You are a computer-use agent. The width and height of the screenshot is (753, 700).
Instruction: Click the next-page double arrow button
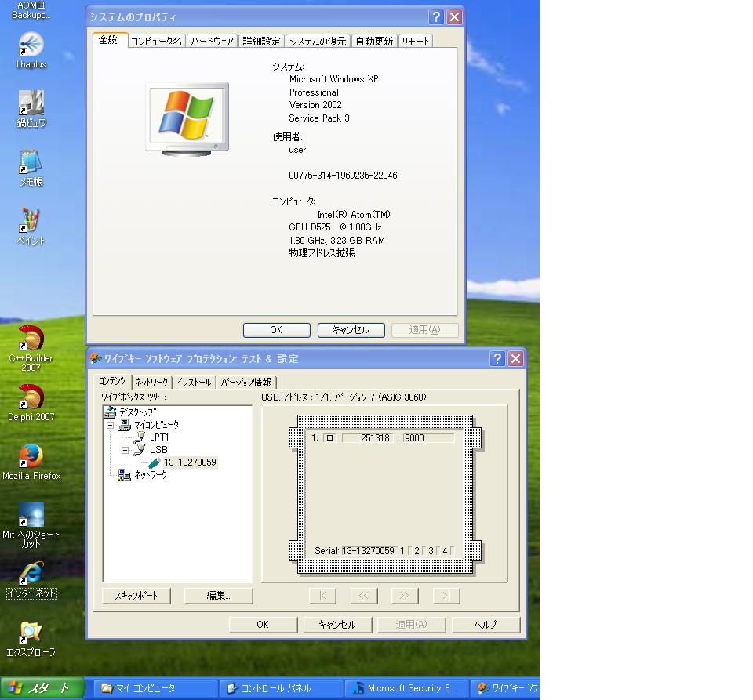pos(405,596)
